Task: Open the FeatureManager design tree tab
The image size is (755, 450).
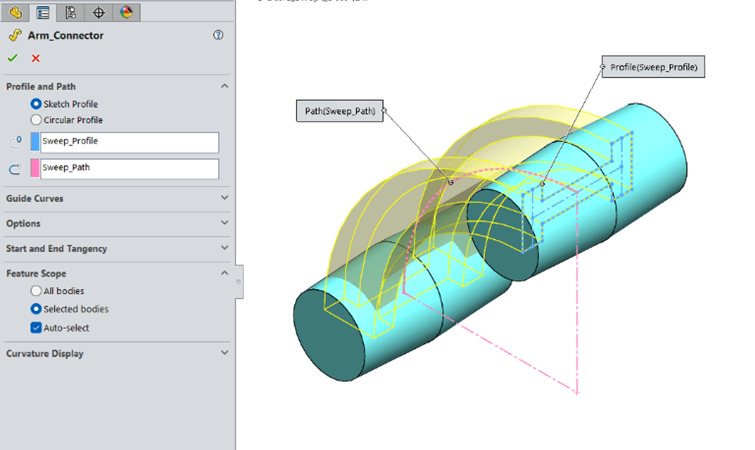Action: 16,12
